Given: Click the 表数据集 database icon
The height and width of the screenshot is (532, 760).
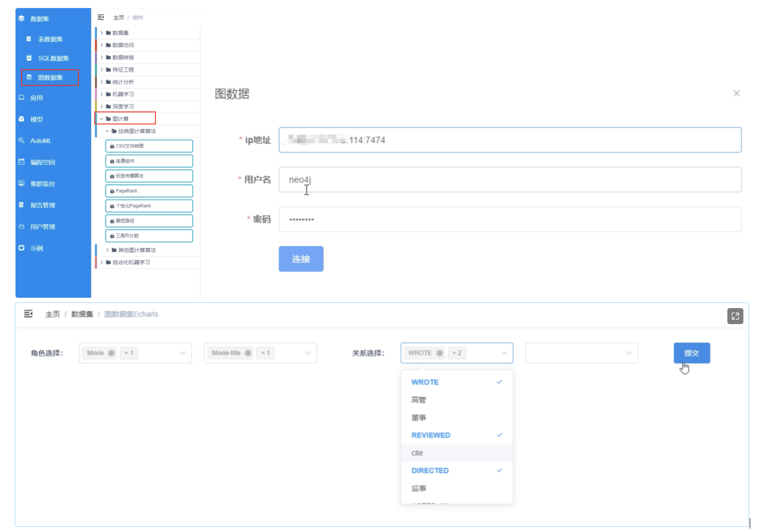Looking at the screenshot, I should pos(29,39).
